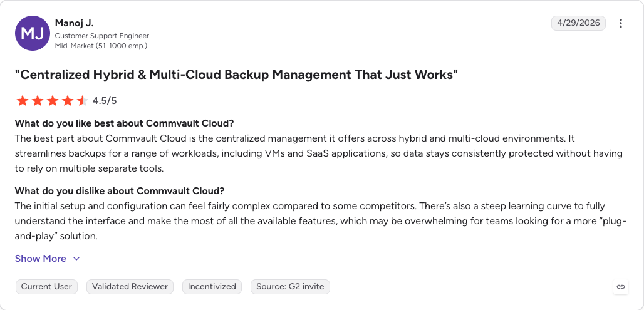Click the third red rating star
The width and height of the screenshot is (644, 310).
tap(52, 101)
